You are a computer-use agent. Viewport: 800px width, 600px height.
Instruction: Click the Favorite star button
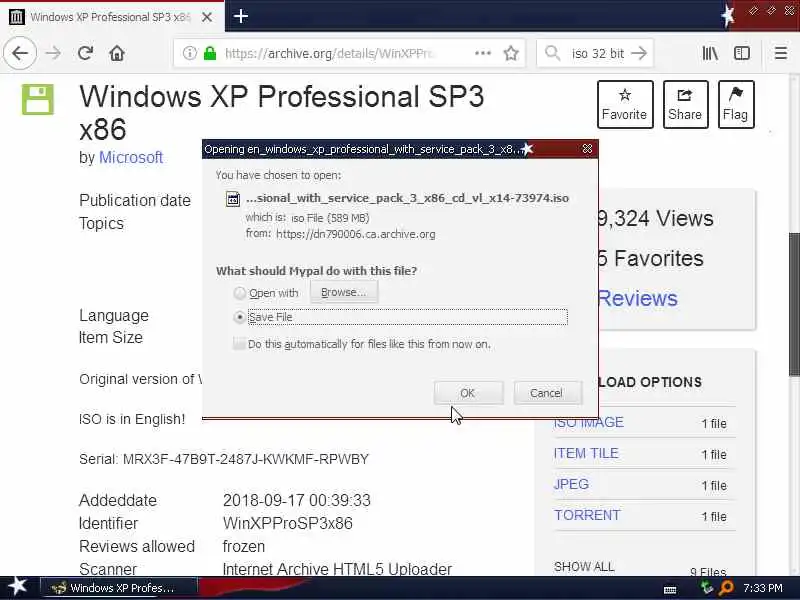[625, 104]
